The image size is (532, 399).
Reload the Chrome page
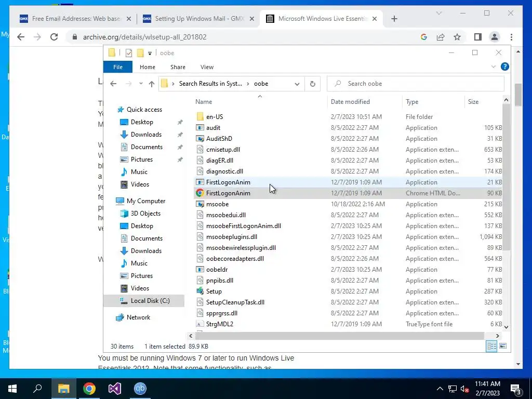pos(54,37)
